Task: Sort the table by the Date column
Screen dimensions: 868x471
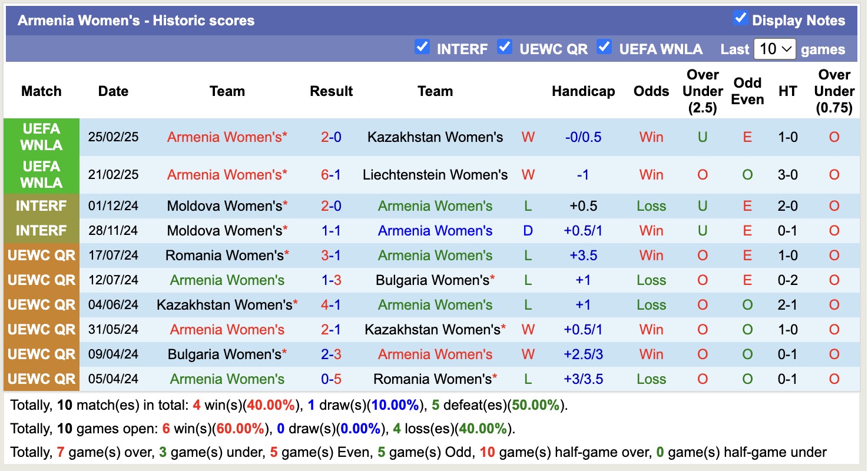Action: pos(112,91)
